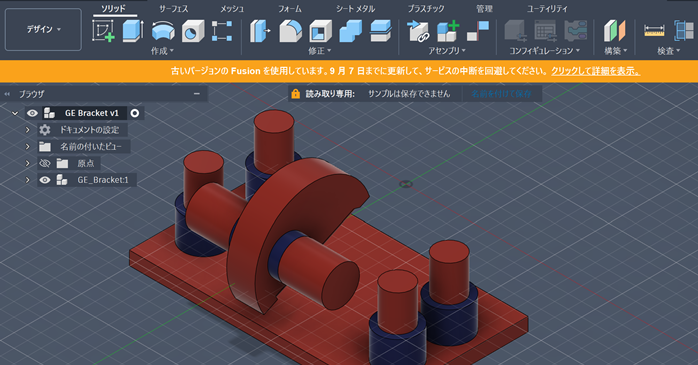The width and height of the screenshot is (698, 365).
Task: Click the Insert Derive link icon
Action: tap(418, 31)
